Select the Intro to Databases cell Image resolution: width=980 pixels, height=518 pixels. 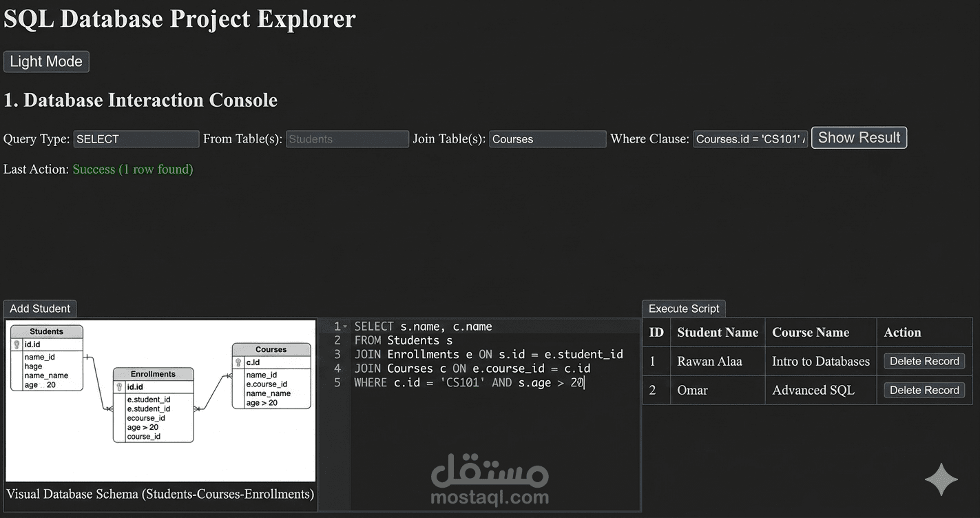point(821,361)
